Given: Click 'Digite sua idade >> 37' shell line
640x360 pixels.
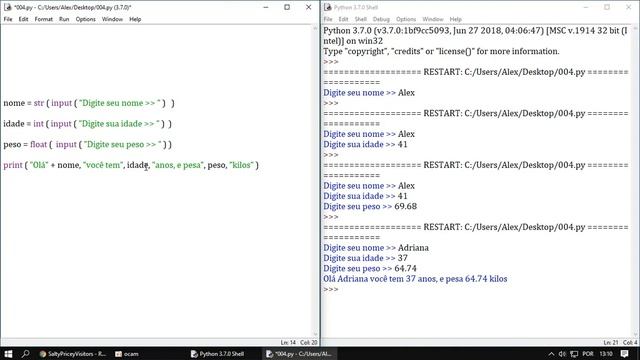Looking at the screenshot, I should pos(365,258).
